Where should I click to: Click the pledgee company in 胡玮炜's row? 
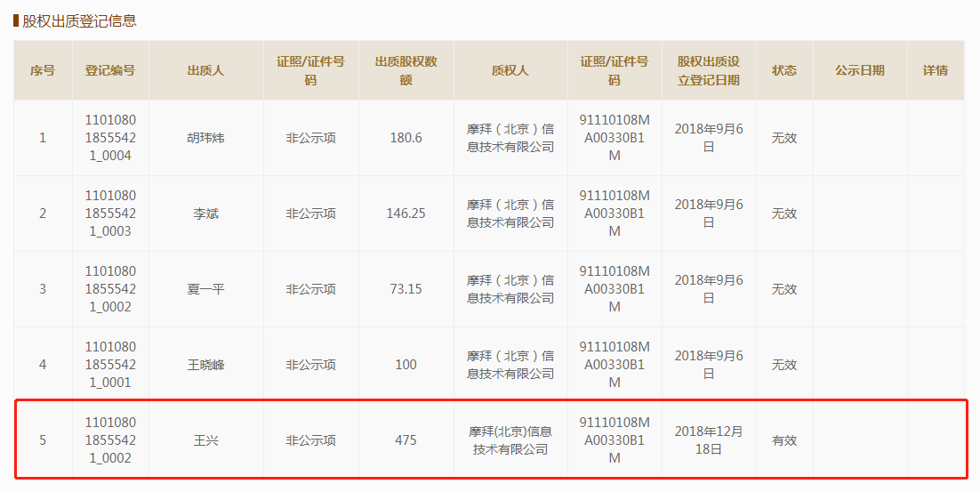point(510,138)
